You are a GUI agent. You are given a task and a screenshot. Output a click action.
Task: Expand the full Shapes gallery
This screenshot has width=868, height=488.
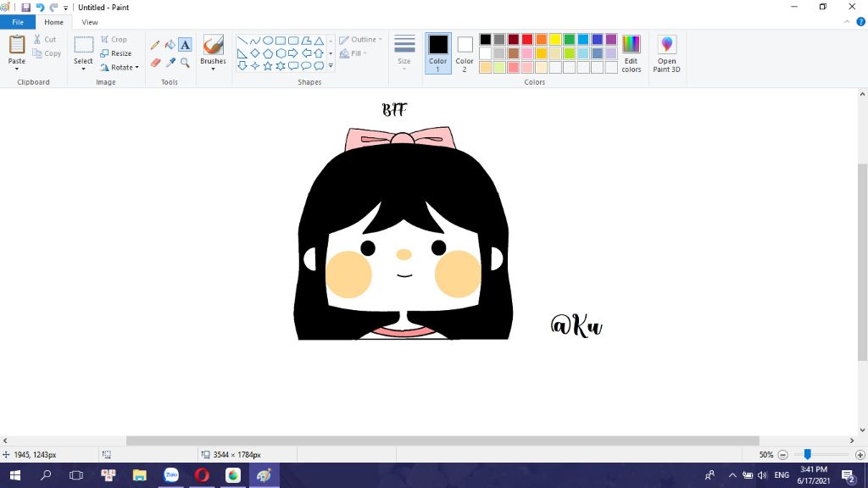[331, 66]
